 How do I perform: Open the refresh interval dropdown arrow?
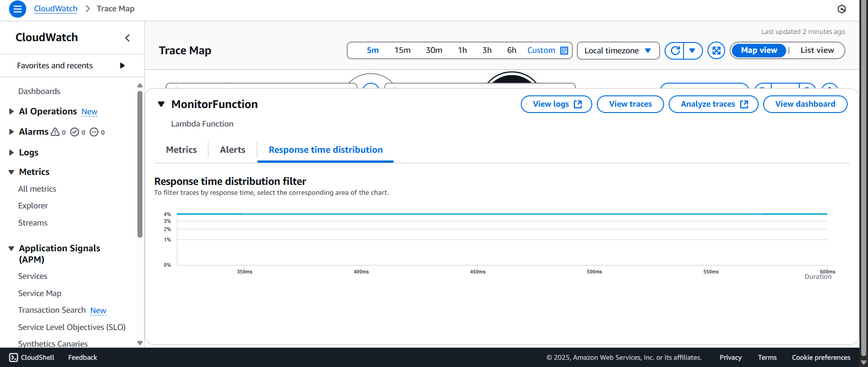[692, 51]
